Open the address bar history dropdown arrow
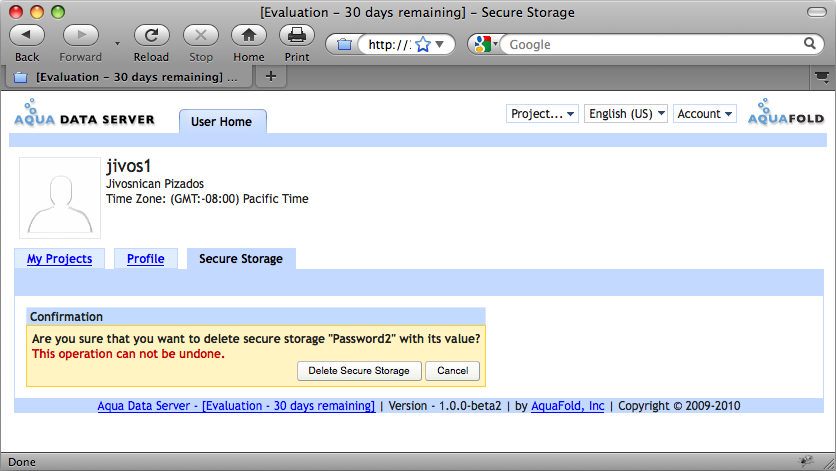 (x=440, y=44)
